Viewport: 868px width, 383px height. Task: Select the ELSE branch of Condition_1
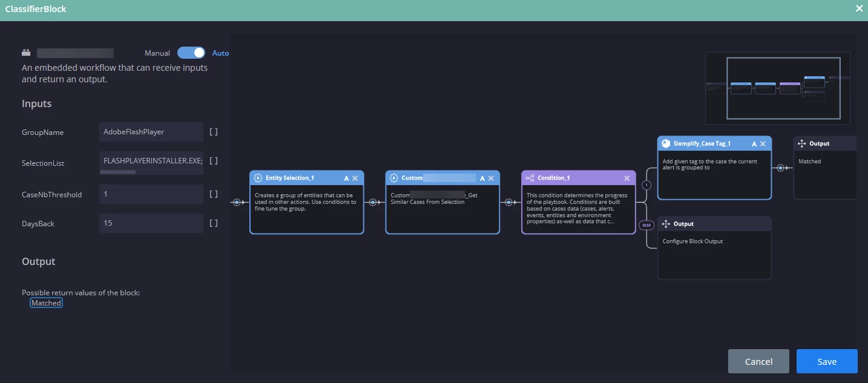[646, 225]
